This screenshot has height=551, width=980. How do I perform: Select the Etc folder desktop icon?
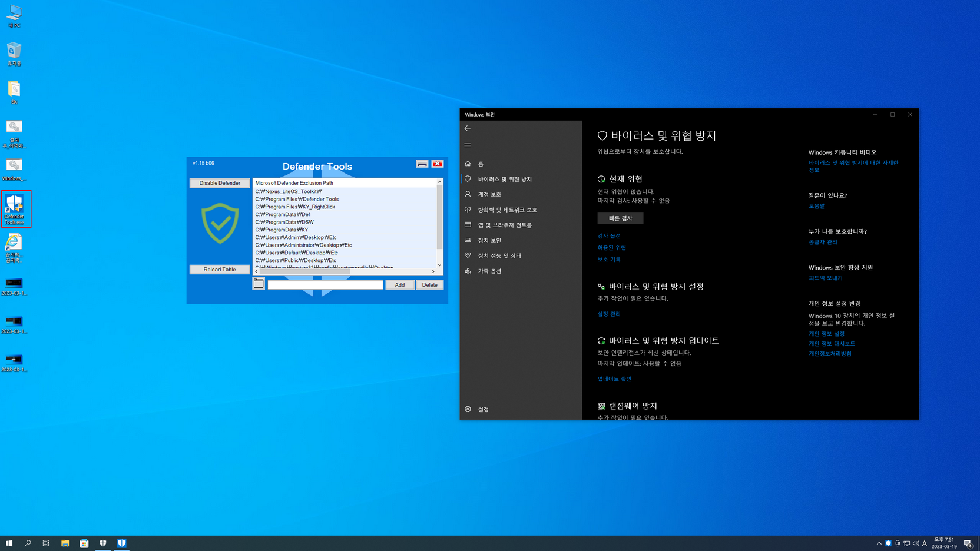[14, 92]
